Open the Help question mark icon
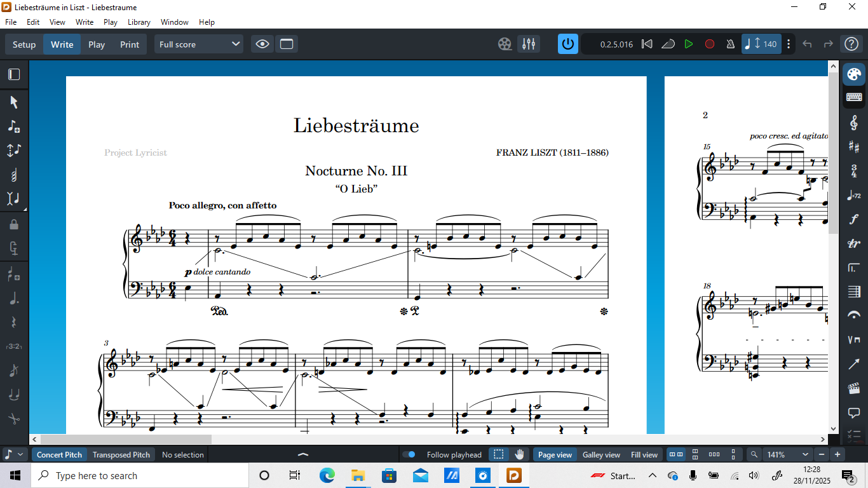 [x=851, y=44]
